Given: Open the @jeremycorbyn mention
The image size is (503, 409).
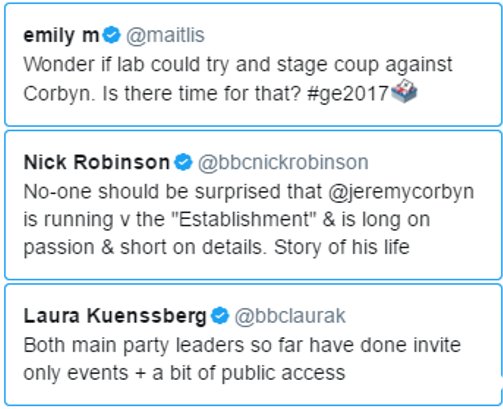Looking at the screenshot, I should pos(401,192).
